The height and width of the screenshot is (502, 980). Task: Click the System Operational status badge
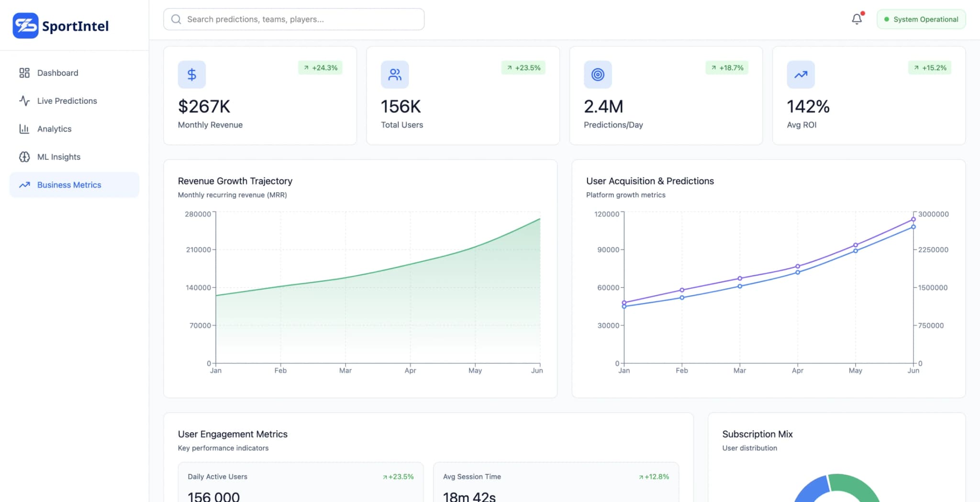(x=921, y=19)
